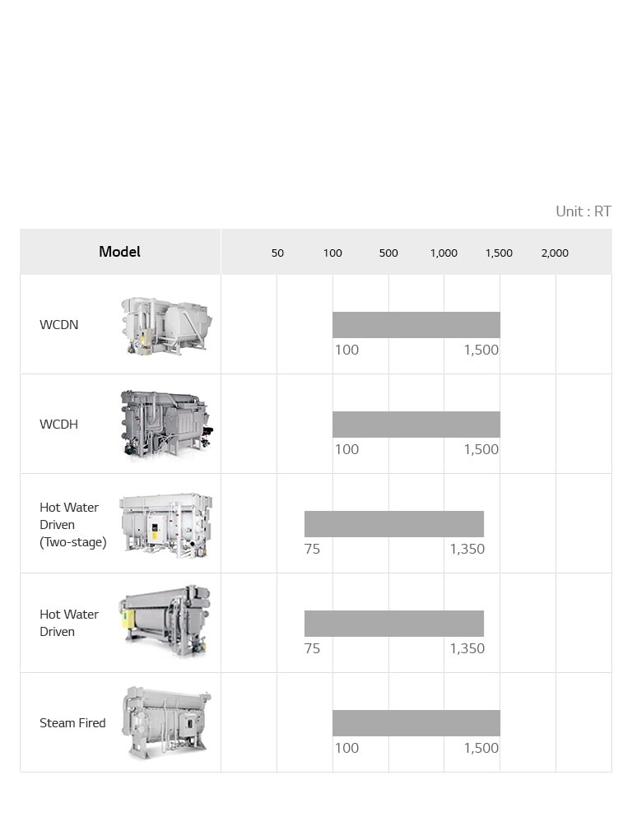The height and width of the screenshot is (840, 632).
Task: Click the Hot Water Driven (Two-stage) capacity bar
Action: 394,524
